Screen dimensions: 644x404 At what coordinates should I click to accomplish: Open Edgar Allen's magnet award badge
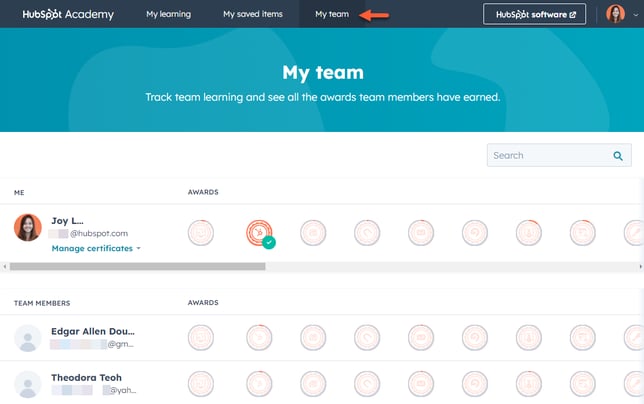click(367, 337)
